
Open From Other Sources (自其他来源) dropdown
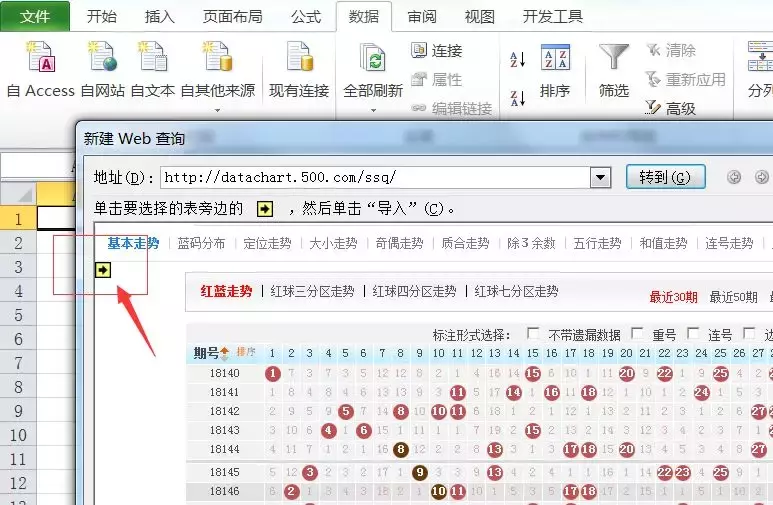(x=217, y=109)
